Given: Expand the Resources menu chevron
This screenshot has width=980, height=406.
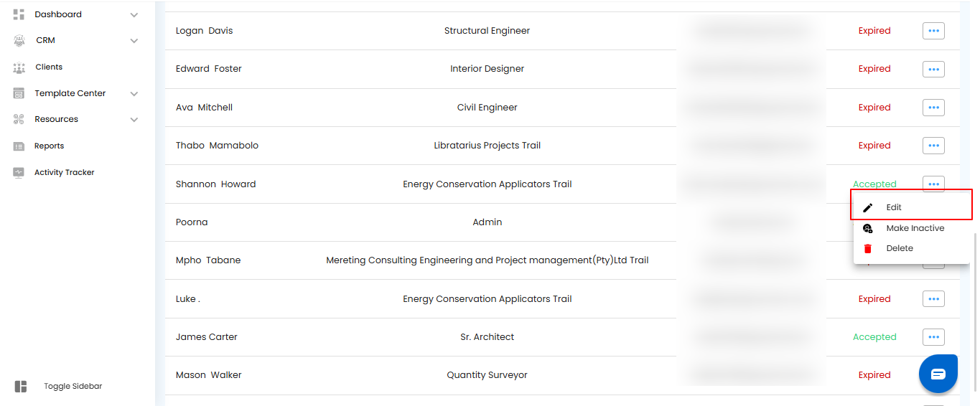Looking at the screenshot, I should pyautogui.click(x=134, y=120).
